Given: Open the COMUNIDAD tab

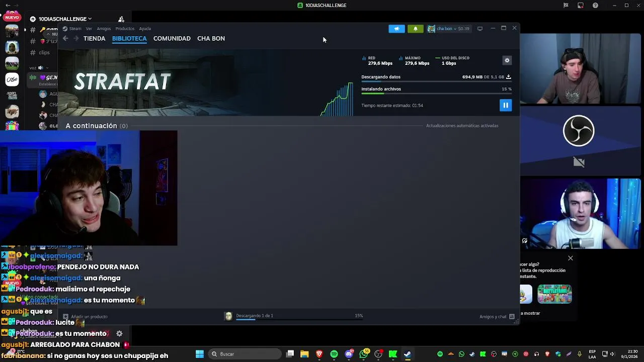Looking at the screenshot, I should click(172, 39).
